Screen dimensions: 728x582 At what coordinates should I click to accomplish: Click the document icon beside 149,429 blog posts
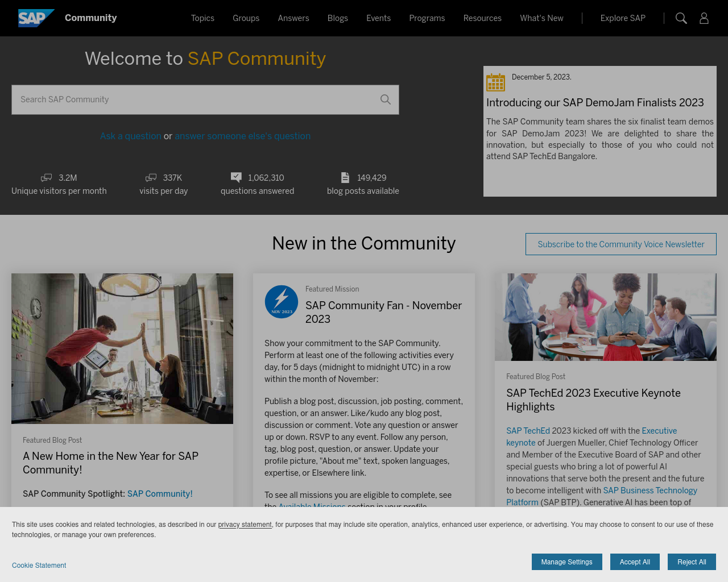(345, 177)
